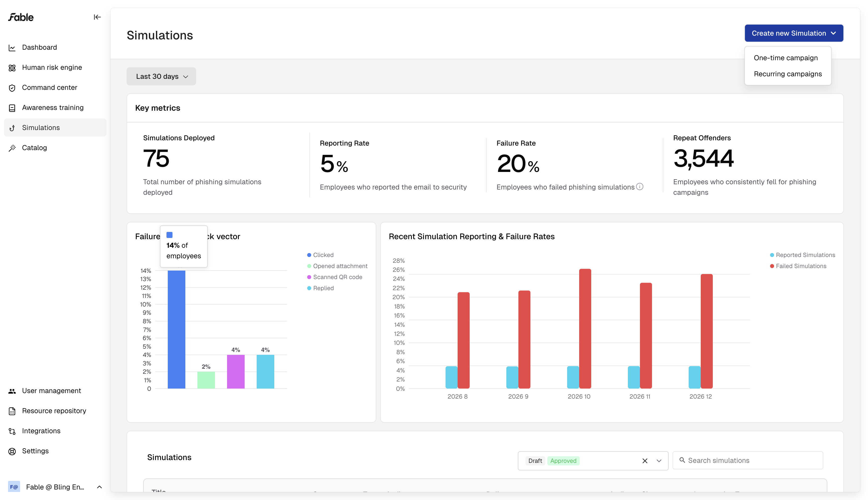Toggle the Replied legend entry

320,288
